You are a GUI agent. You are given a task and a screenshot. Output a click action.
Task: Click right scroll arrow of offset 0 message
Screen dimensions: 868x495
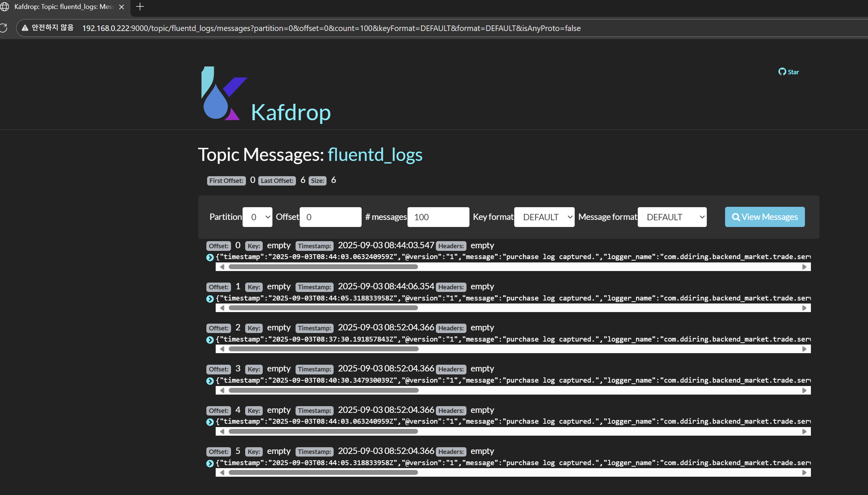coord(804,267)
